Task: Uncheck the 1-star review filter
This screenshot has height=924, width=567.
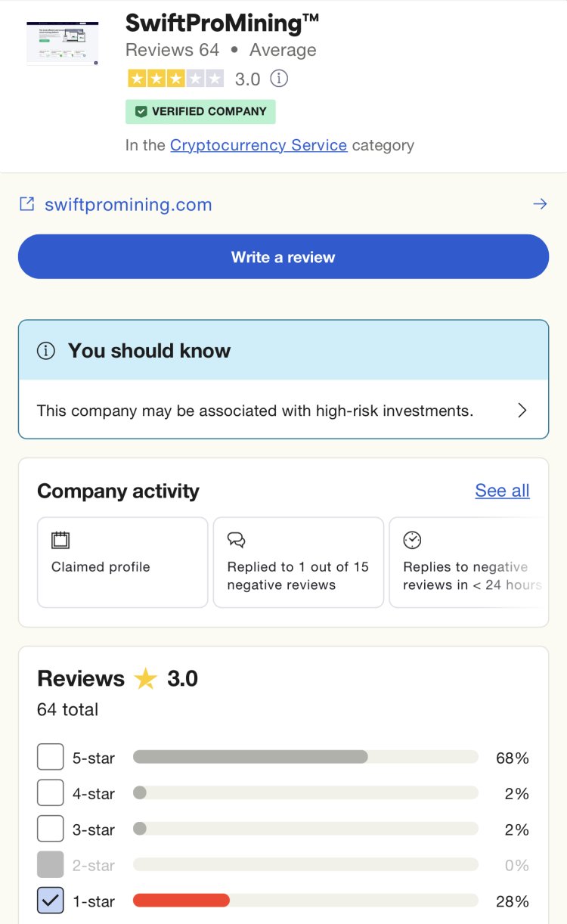Action: tap(50, 900)
